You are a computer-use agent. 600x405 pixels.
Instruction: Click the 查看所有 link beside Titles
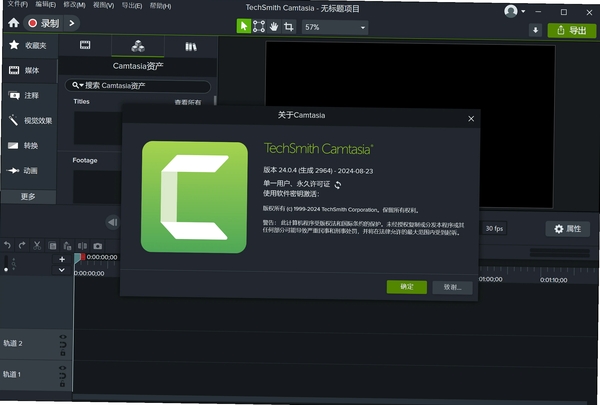(188, 103)
